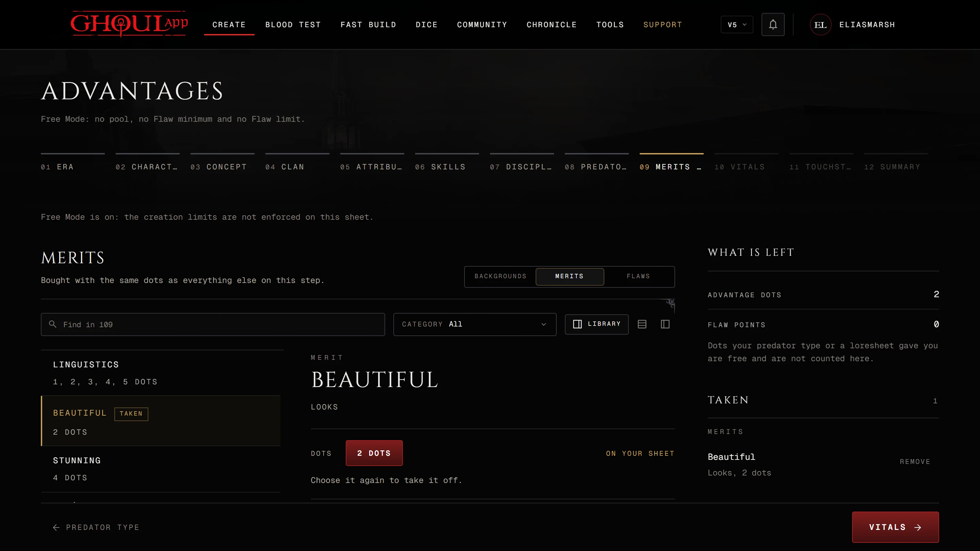
Task: Open the GhoulApp logo home link
Action: 129,24
